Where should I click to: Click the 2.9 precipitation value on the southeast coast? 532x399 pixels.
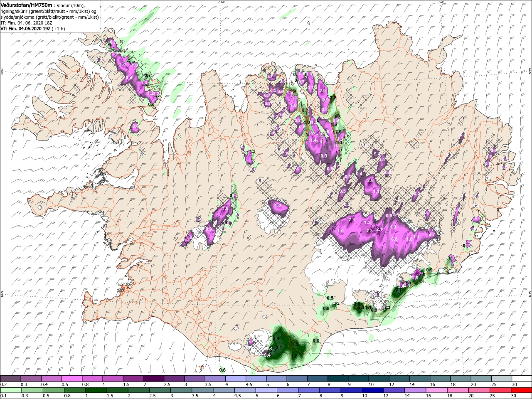click(415, 278)
